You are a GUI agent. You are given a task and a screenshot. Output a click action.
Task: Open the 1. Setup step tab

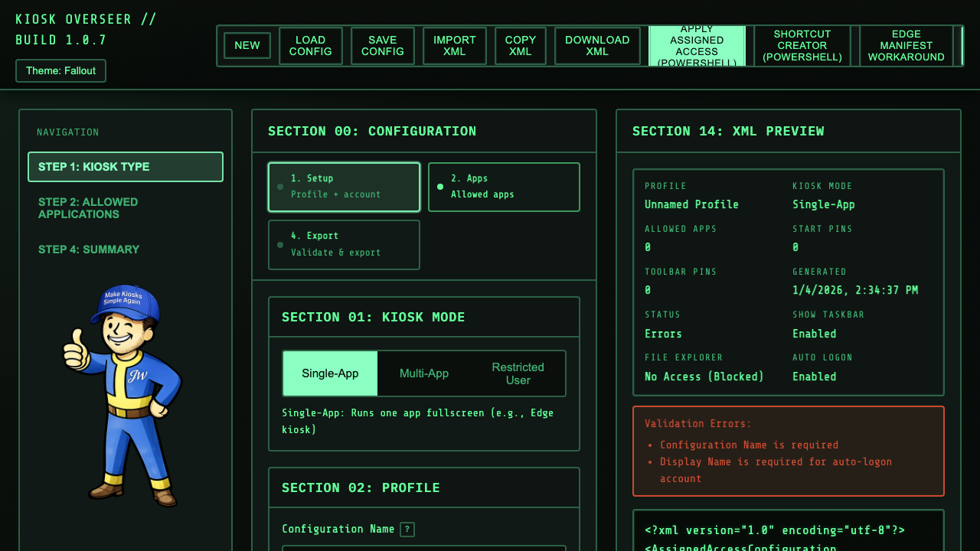[x=344, y=187]
